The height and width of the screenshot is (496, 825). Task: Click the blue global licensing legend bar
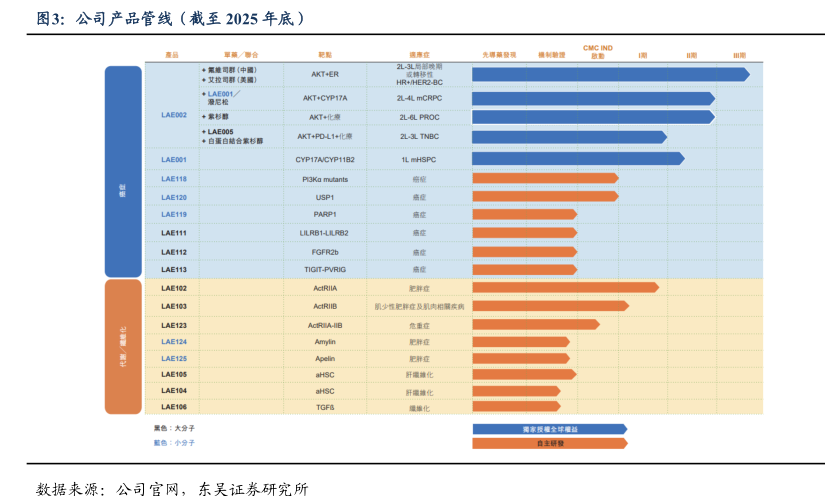[549, 429]
